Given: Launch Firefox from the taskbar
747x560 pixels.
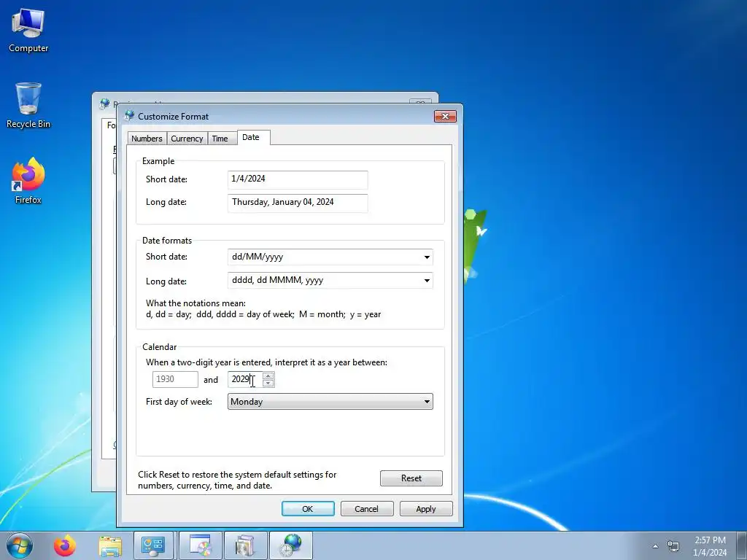Looking at the screenshot, I should click(64, 545).
